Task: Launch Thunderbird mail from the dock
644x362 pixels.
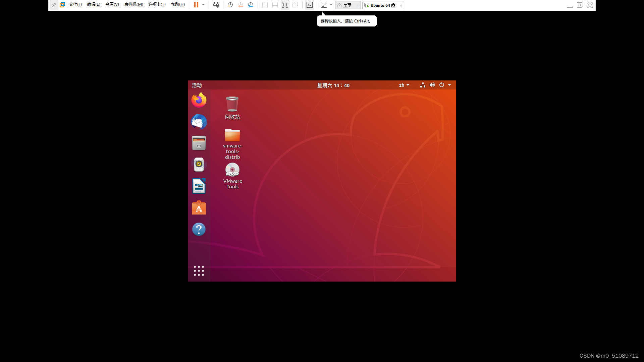Action: [x=199, y=122]
